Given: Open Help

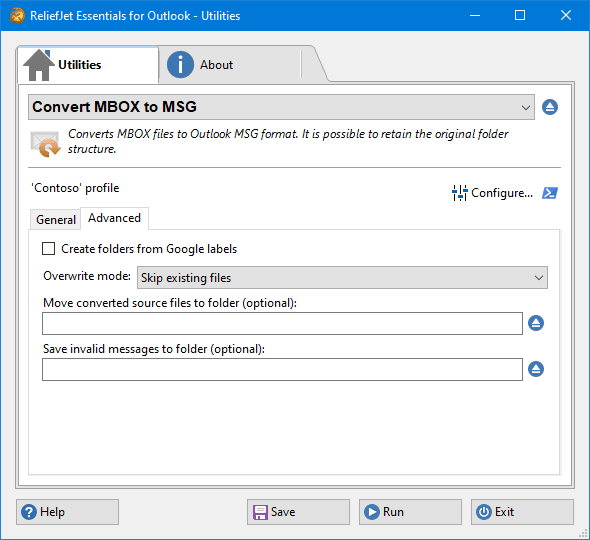Looking at the screenshot, I should coord(67,512).
